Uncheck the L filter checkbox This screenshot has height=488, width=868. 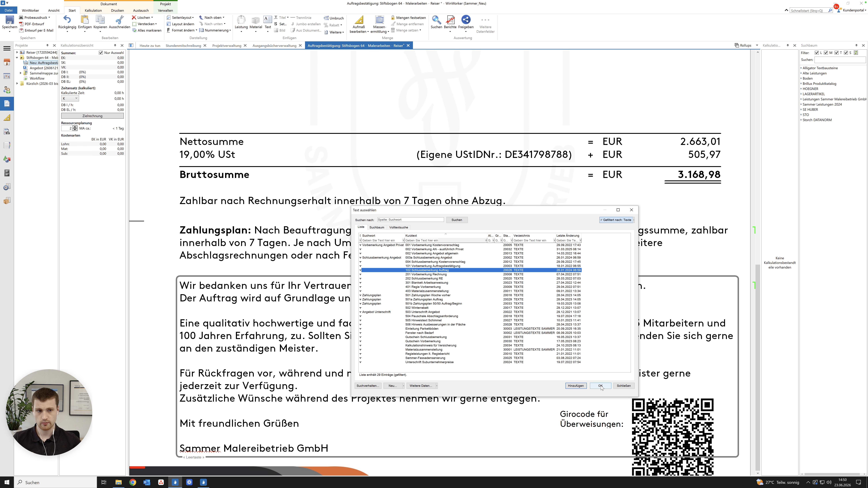click(x=817, y=52)
